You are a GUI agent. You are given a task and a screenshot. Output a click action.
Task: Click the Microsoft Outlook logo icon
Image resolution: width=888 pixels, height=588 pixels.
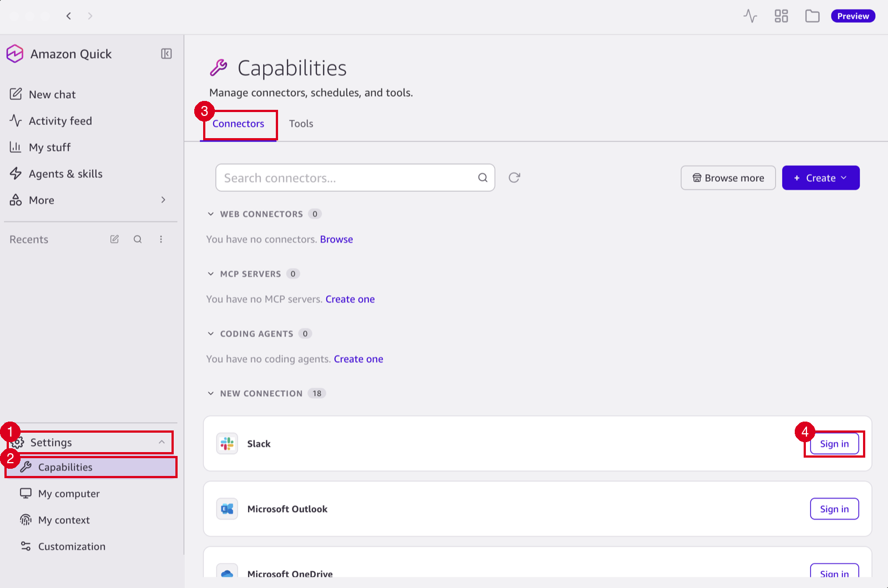[x=227, y=509]
